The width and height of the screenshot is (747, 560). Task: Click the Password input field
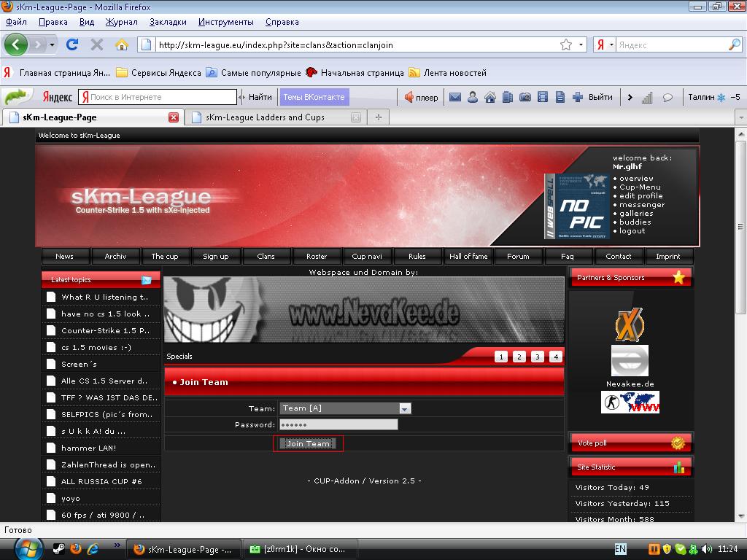click(x=338, y=425)
